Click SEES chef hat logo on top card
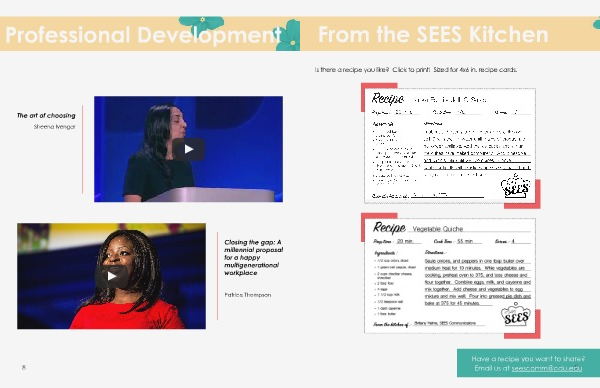The width and height of the screenshot is (600, 388). [x=515, y=186]
